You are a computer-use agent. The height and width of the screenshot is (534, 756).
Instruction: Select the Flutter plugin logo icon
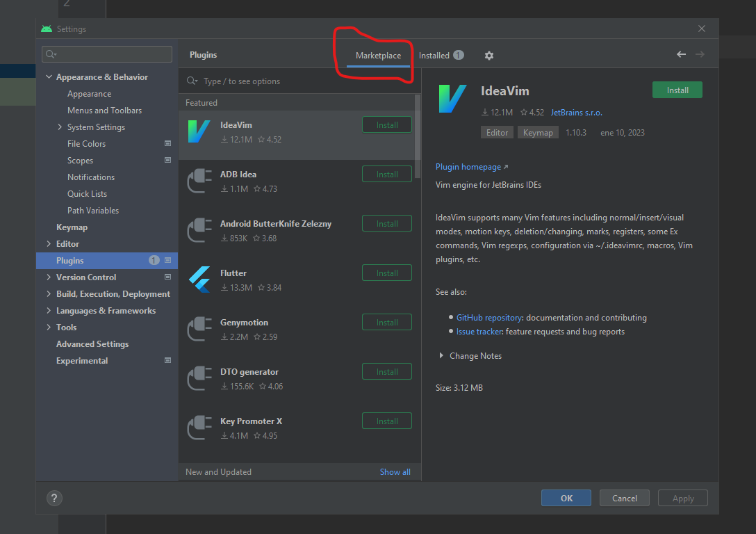coord(199,280)
